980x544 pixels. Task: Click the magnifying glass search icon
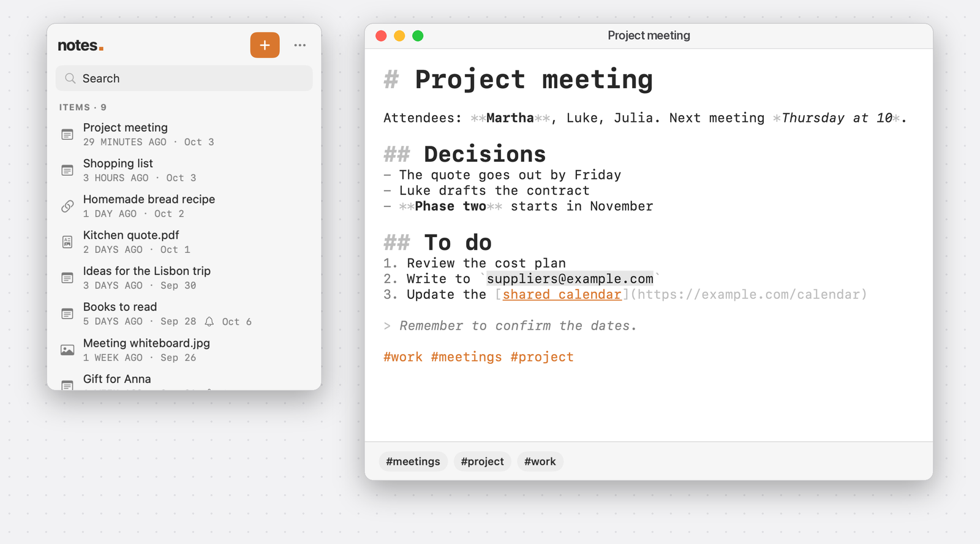point(70,78)
